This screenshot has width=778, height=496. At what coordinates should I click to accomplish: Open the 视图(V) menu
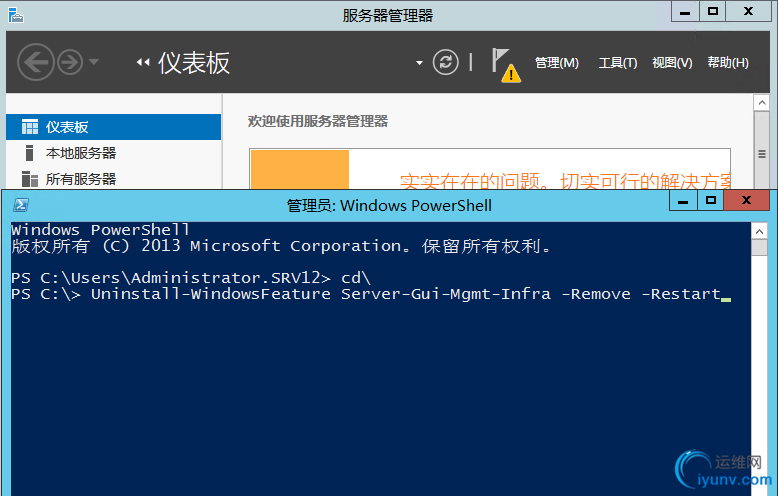click(671, 63)
